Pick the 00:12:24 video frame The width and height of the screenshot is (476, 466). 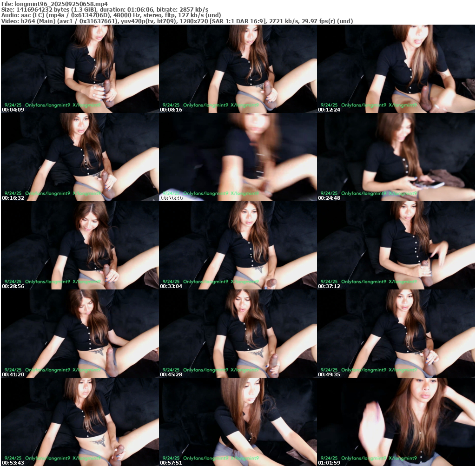(396, 69)
